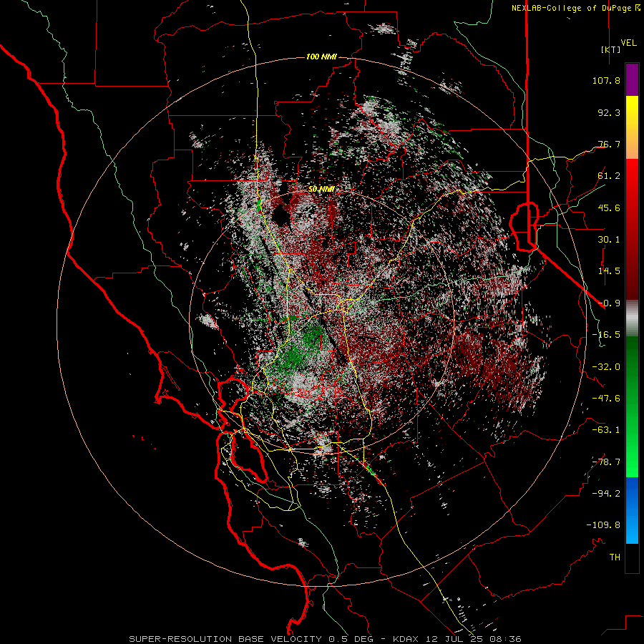
Task: Click the VEL legend title
Action: (628, 43)
